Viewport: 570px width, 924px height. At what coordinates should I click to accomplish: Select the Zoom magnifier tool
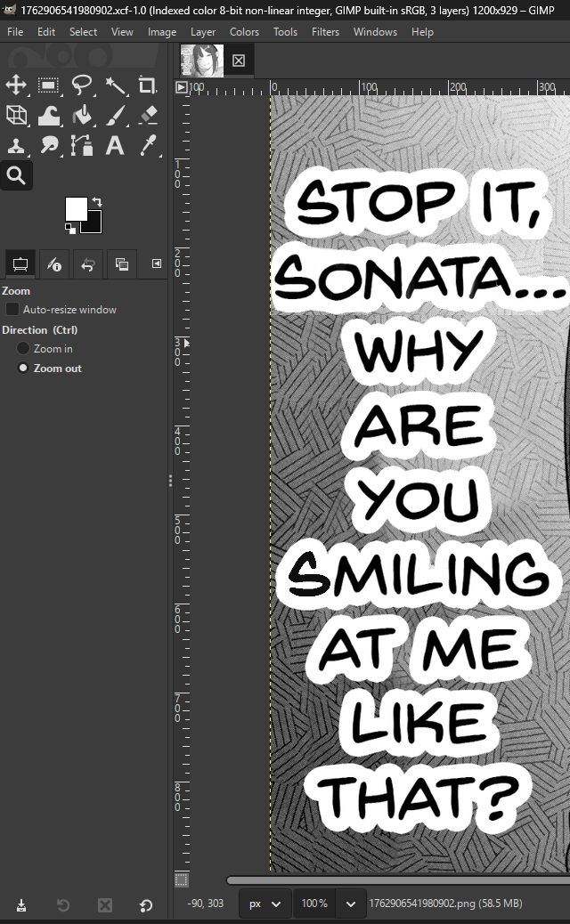click(x=16, y=175)
